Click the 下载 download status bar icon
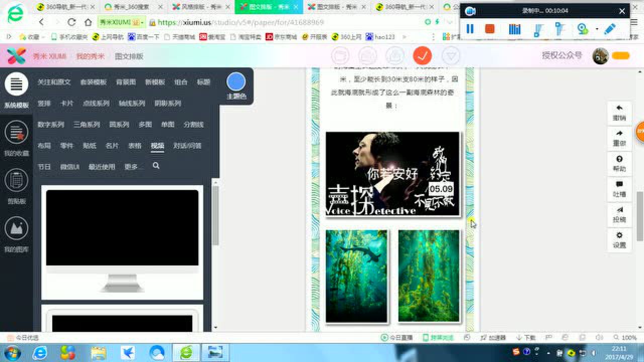644x362 pixels. point(526,337)
